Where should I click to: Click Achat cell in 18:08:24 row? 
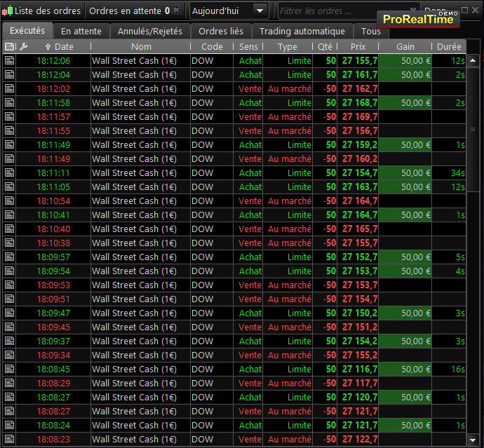click(x=248, y=425)
